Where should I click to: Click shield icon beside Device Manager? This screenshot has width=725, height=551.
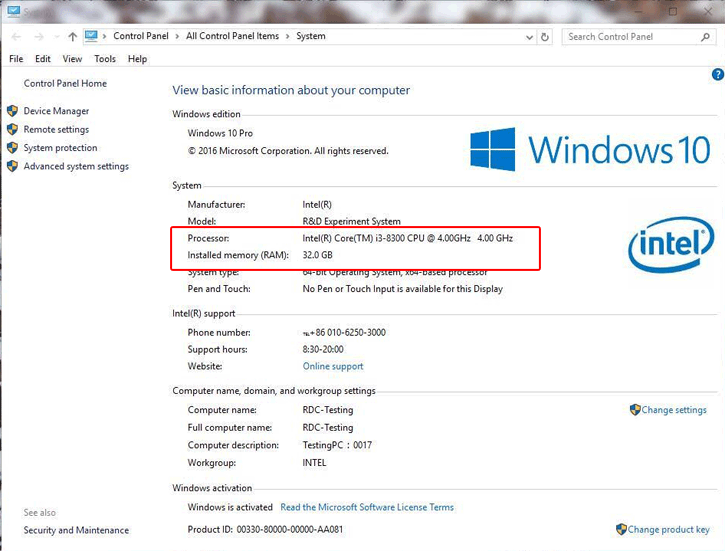click(12, 111)
